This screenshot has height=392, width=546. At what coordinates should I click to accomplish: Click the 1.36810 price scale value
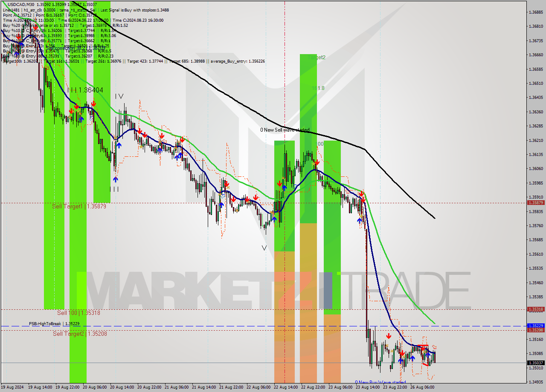tap(535, 26)
